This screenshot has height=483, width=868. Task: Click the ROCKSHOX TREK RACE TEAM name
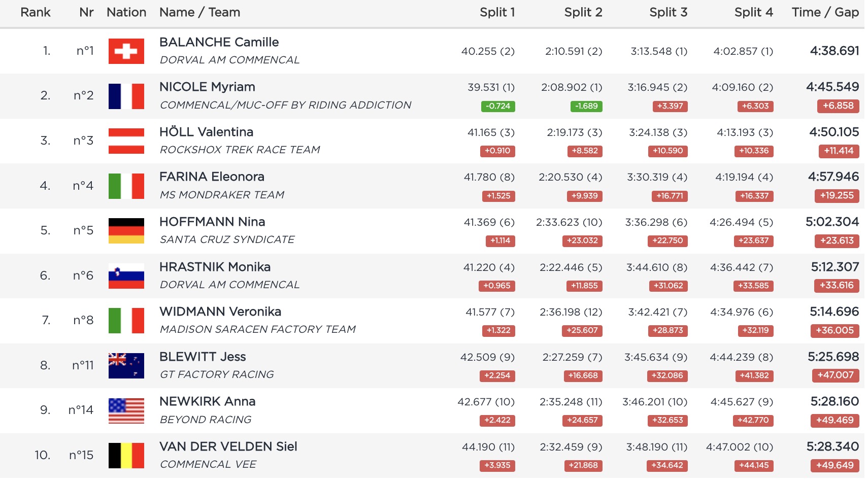(240, 150)
